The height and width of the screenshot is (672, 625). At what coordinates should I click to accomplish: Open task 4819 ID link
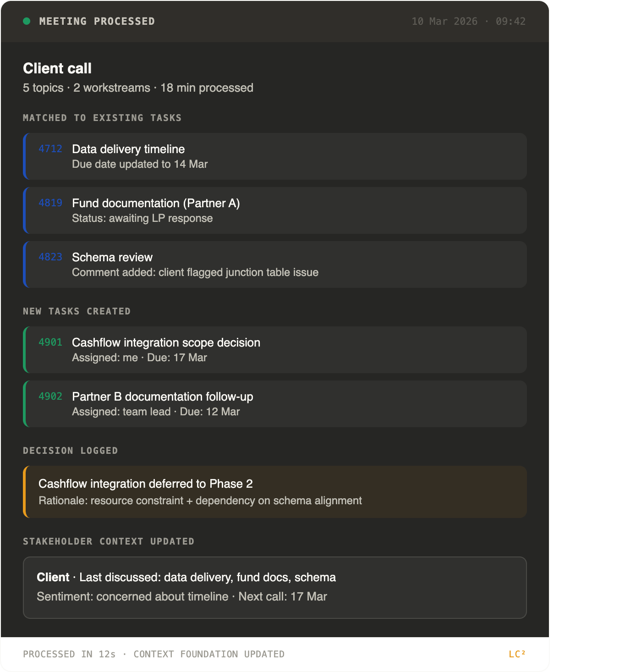pyautogui.click(x=50, y=203)
